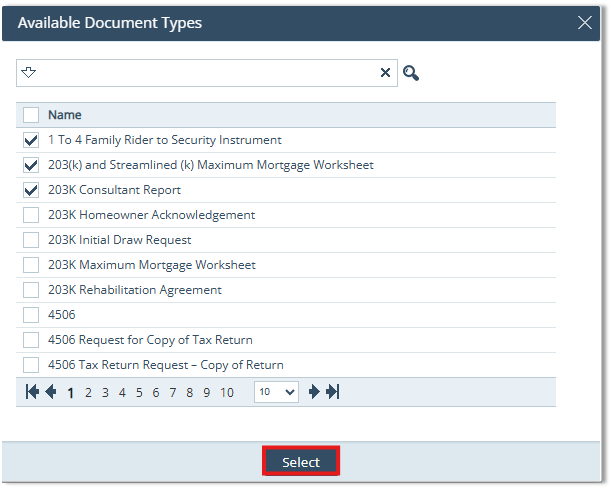The image size is (612, 490).
Task: Tick the 4506 document type checkbox
Action: tap(31, 315)
